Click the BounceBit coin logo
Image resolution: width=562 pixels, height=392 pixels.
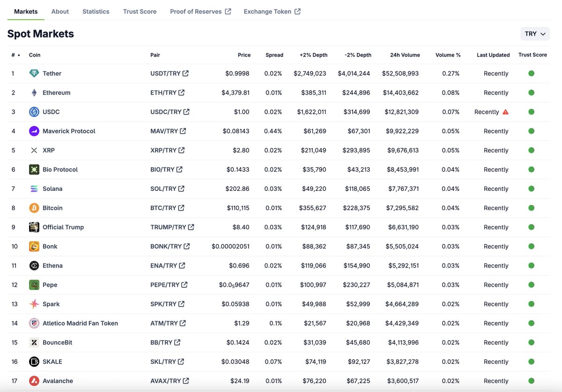34,342
